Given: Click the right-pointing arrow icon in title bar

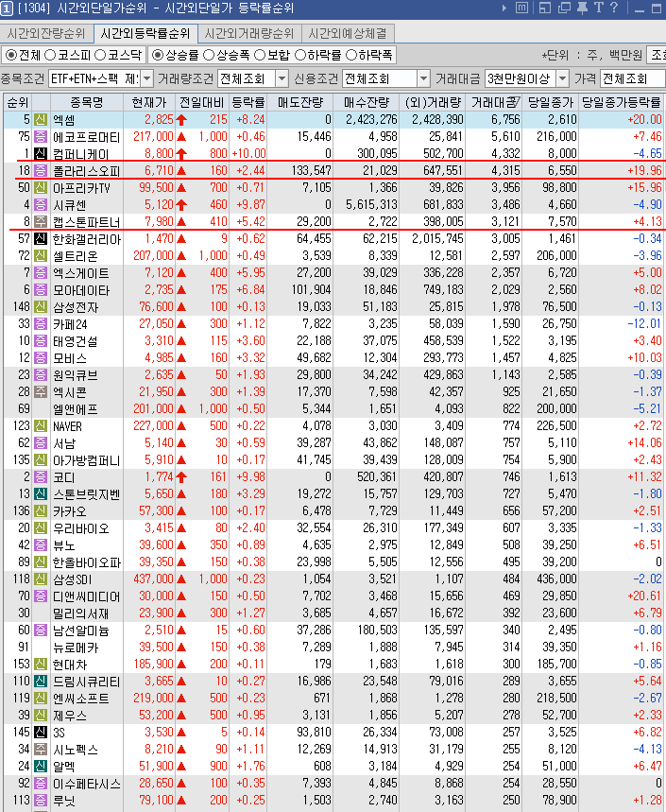Looking at the screenshot, I should pyautogui.click(x=504, y=9).
